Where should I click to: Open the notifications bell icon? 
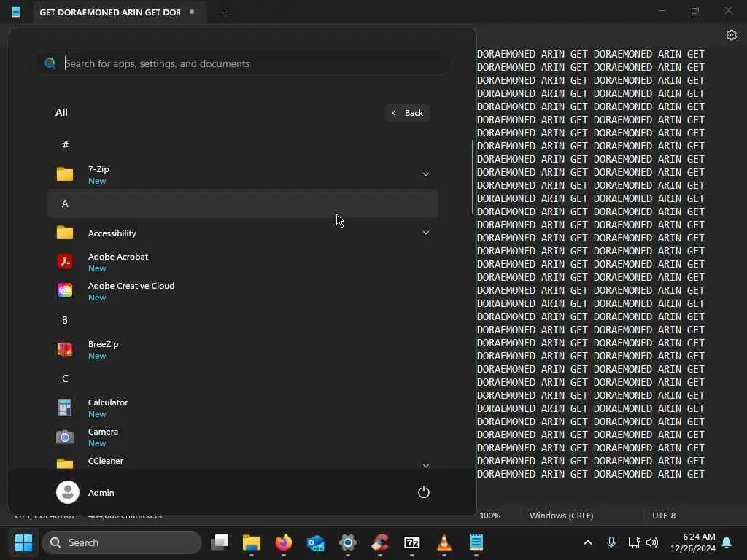tap(727, 542)
